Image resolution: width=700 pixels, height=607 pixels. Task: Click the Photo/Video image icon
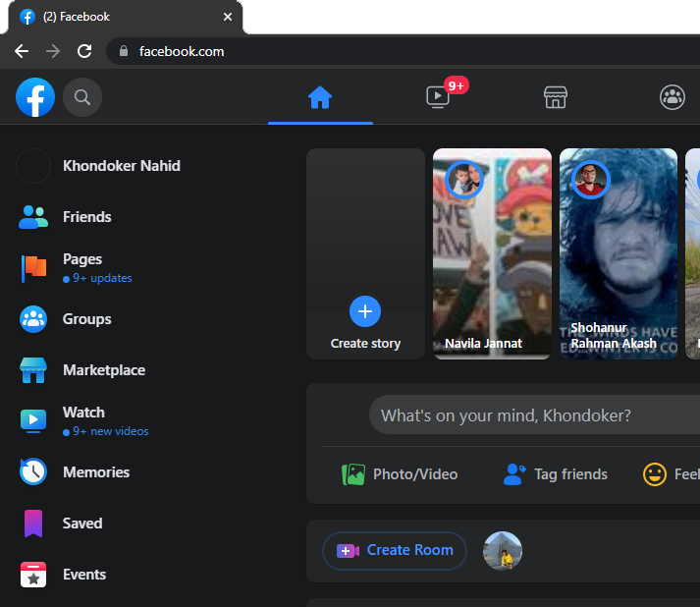click(353, 474)
